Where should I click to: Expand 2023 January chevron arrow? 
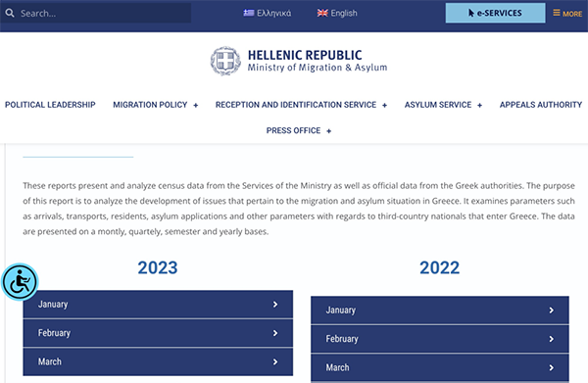[275, 305]
